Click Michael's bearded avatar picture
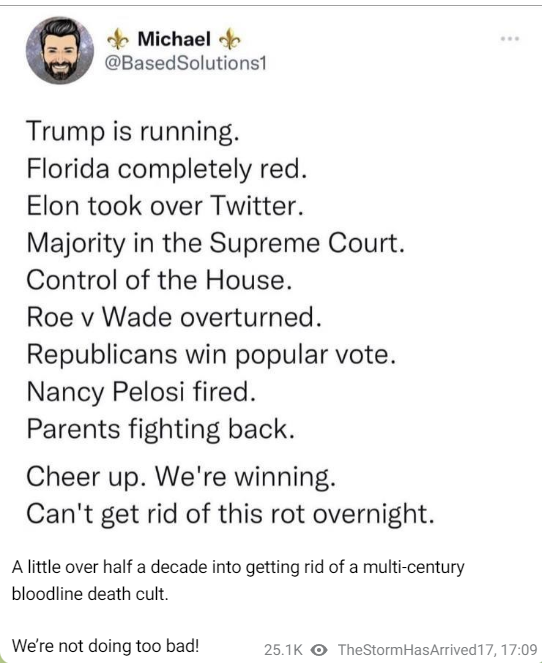This screenshot has height=663, width=542. (60, 50)
